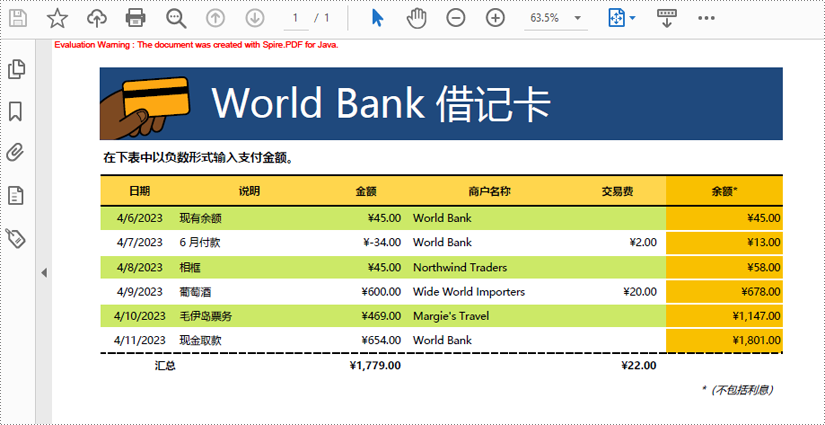This screenshot has height=425, width=825.
Task: Click the 日期 column header
Action: [139, 191]
